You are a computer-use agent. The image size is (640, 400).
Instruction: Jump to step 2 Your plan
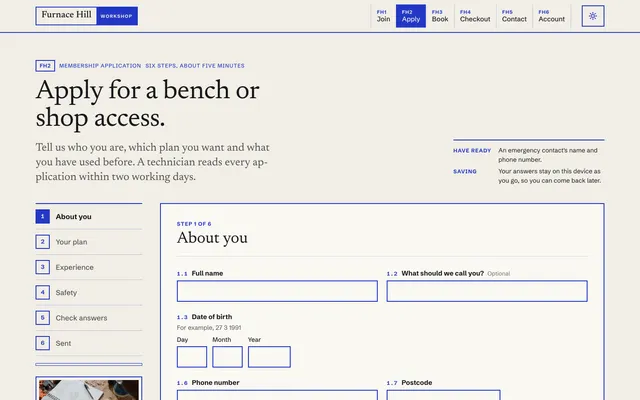point(89,242)
